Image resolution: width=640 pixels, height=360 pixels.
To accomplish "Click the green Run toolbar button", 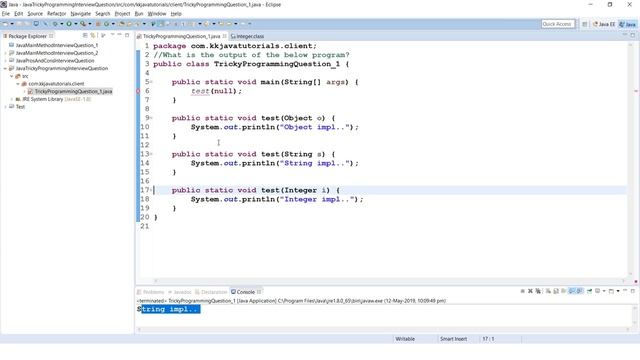I will [x=69, y=24].
